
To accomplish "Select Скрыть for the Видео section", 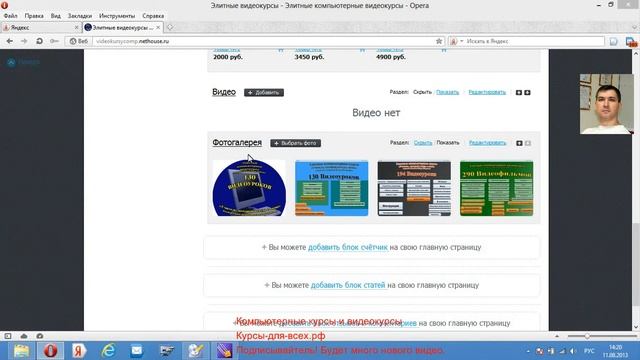I will point(422,92).
